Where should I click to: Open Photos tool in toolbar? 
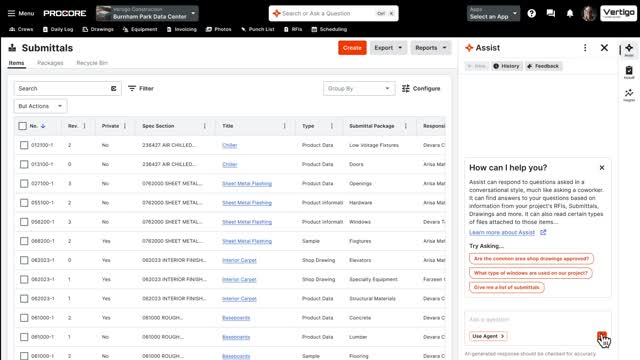point(218,29)
